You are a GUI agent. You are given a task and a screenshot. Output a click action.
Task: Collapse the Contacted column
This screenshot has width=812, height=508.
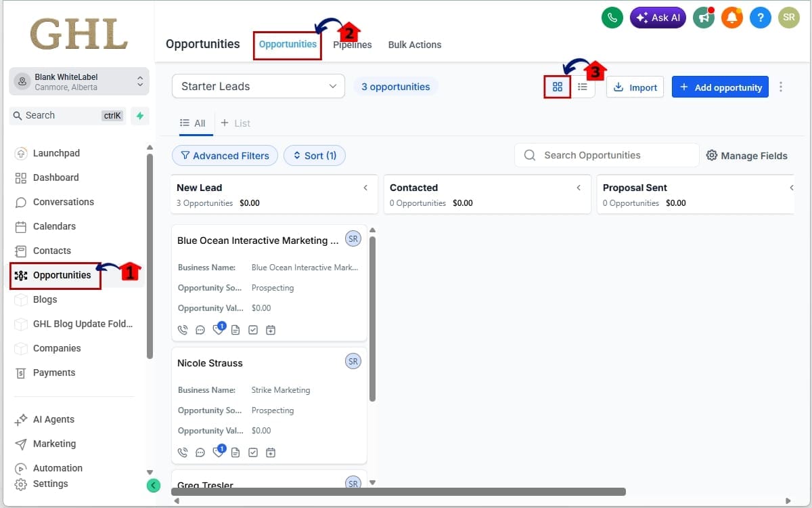point(579,188)
